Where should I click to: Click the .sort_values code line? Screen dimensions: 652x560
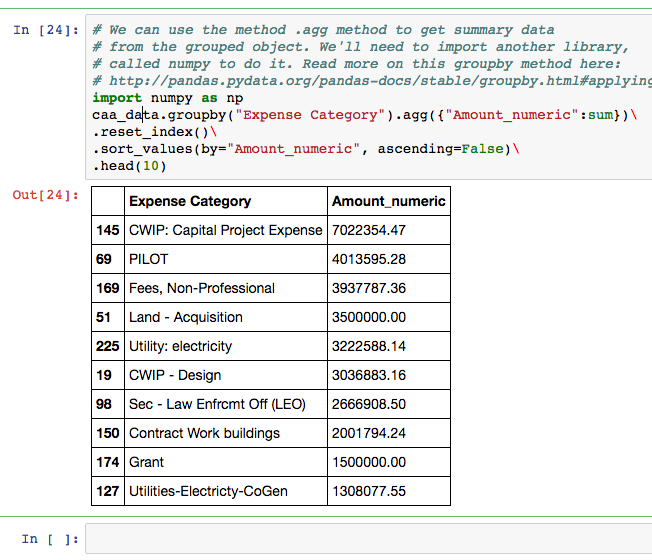pyautogui.click(x=306, y=149)
